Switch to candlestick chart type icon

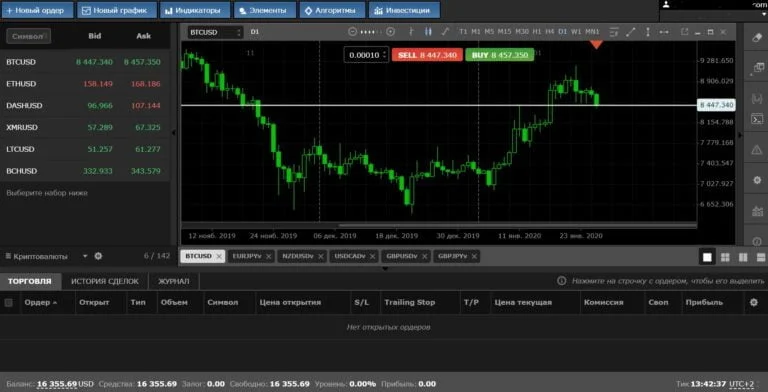pyautogui.click(x=428, y=32)
